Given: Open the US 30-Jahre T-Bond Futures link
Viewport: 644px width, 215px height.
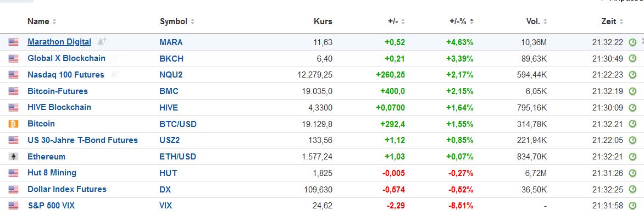Looking at the screenshot, I should (82, 140).
